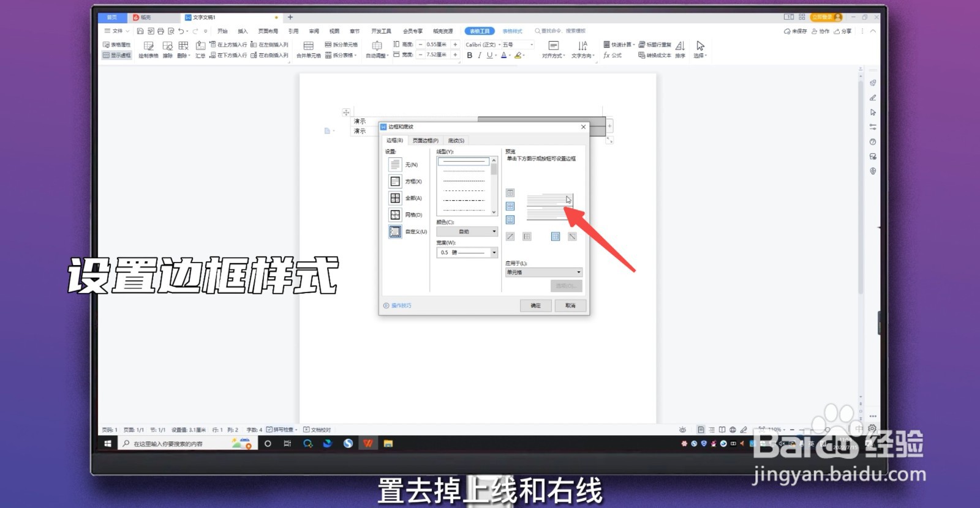Expand the 文件 menu

coord(116,31)
